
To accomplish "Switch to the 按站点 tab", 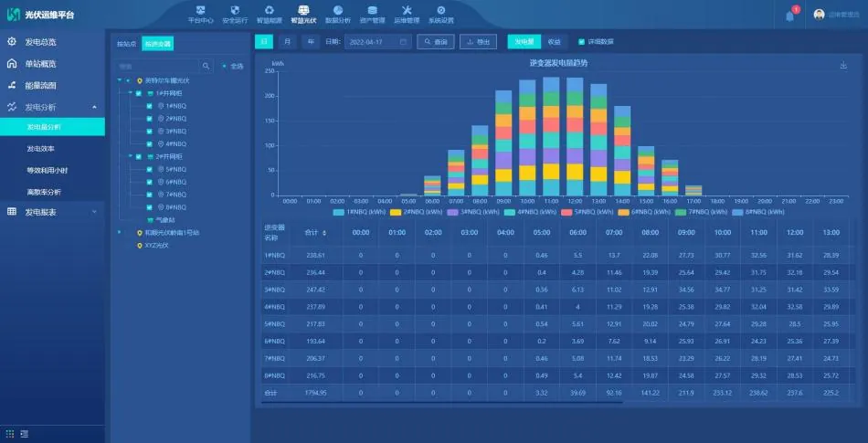I will (126, 44).
